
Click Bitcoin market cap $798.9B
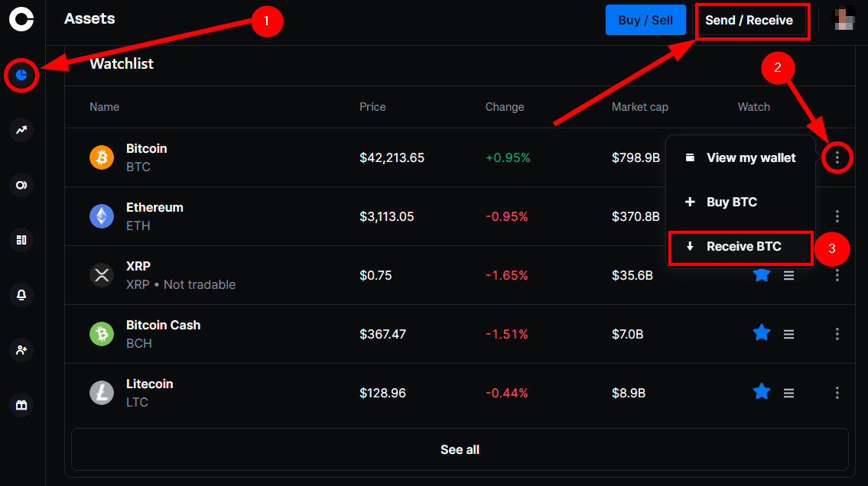pyautogui.click(x=636, y=158)
